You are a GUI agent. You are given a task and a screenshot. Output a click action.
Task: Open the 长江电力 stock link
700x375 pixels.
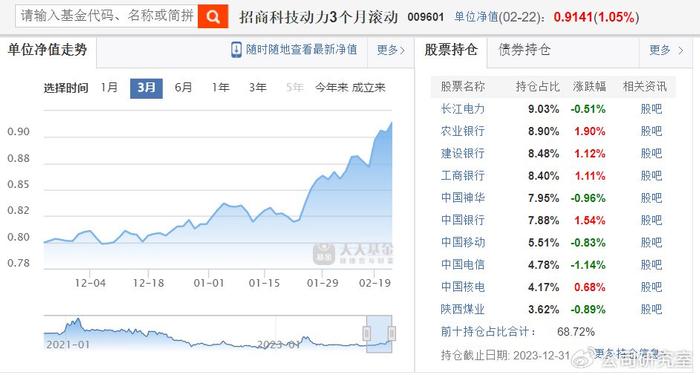[x=462, y=109]
